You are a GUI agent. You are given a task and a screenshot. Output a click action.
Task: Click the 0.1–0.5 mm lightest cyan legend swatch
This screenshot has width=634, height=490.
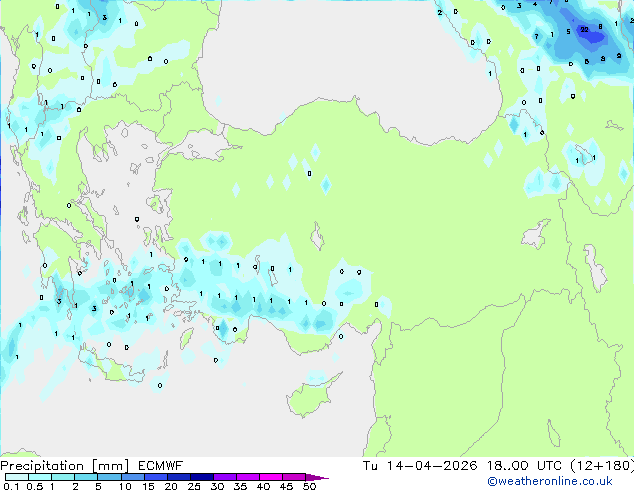(x=17, y=477)
